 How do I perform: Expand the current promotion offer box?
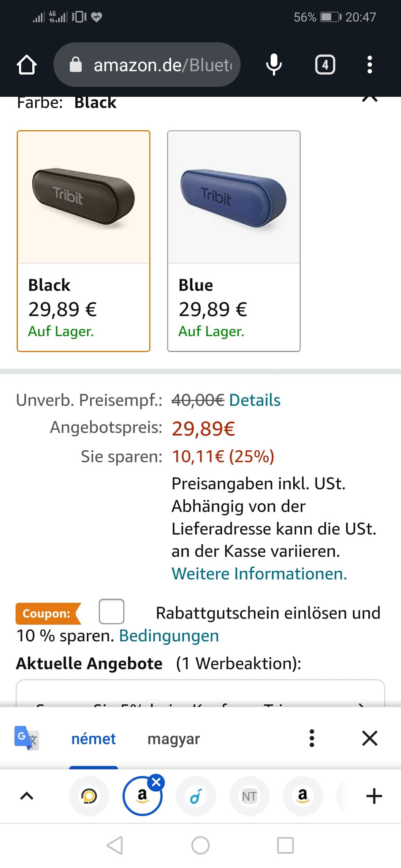[x=200, y=693]
